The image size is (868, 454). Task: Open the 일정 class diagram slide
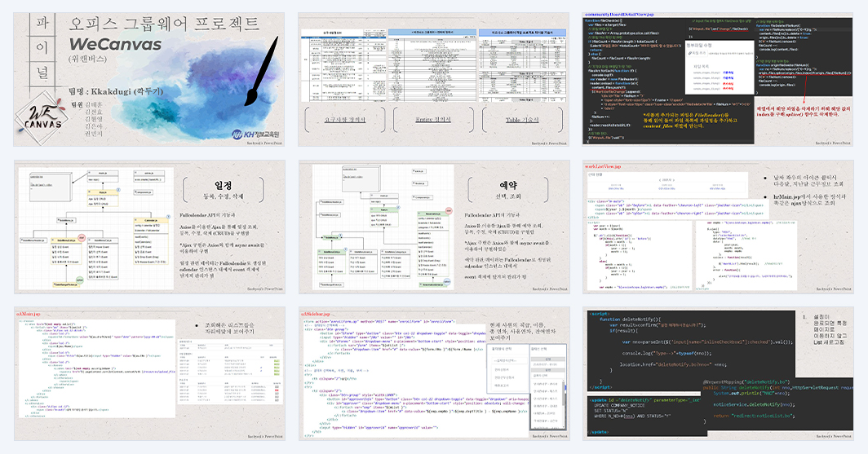click(149, 227)
